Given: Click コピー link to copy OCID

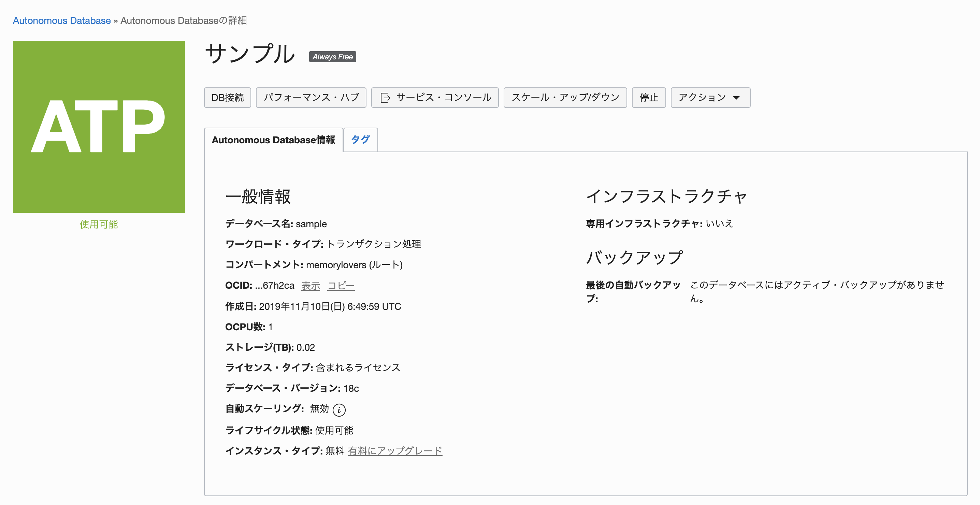Looking at the screenshot, I should point(341,286).
